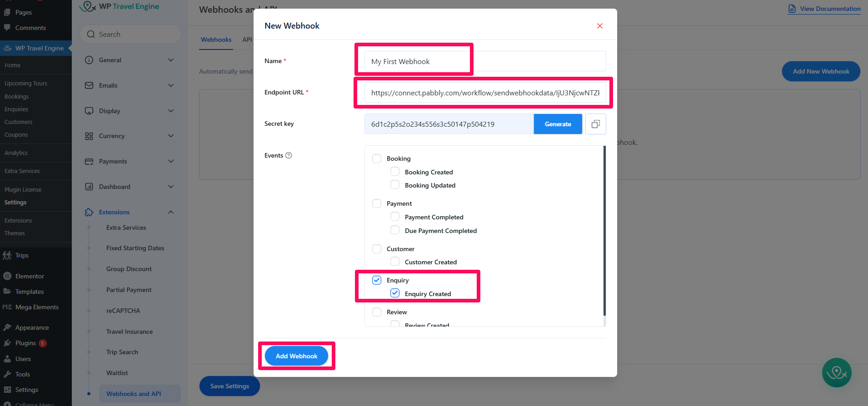Check the Payment Completed event
The width and height of the screenshot is (868, 406).
click(x=395, y=217)
